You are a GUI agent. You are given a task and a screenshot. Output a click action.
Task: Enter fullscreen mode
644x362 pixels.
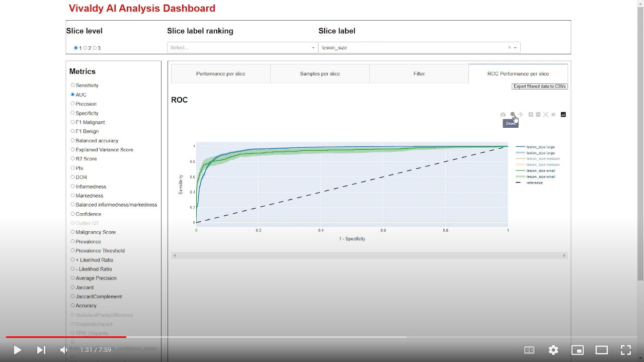(x=626, y=350)
